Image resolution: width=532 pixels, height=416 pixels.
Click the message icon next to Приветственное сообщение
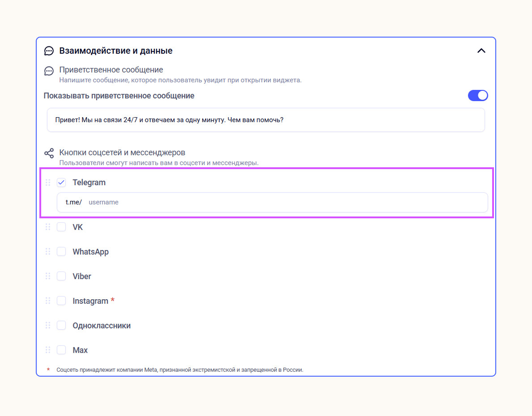49,71
